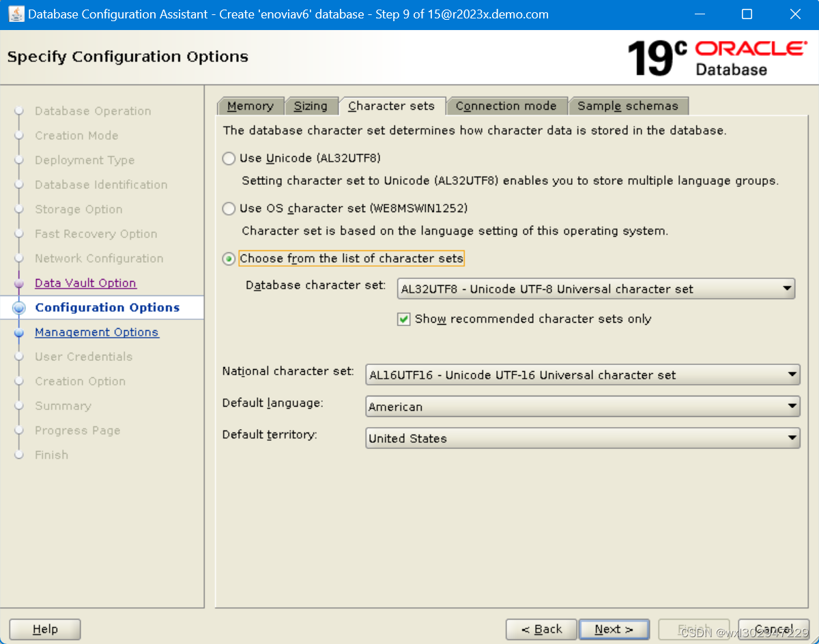The width and height of the screenshot is (819, 644).
Task: Click the Progress Page step label
Action: 77,430
